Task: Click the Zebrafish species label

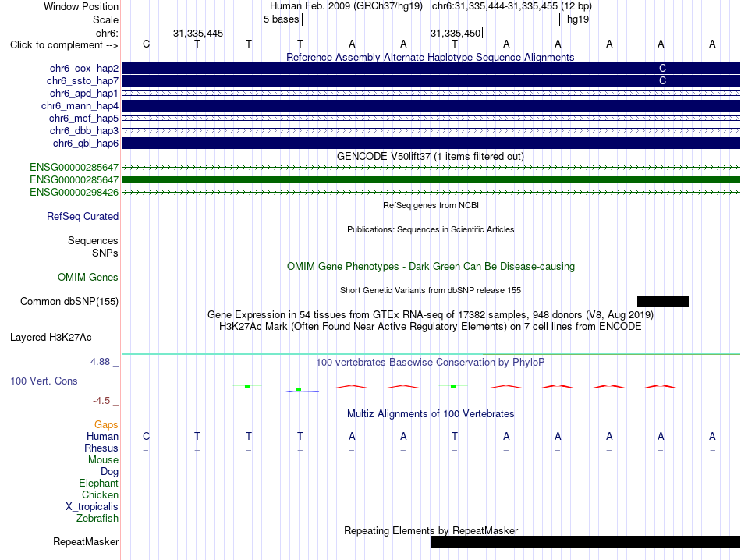Action: coord(97,519)
